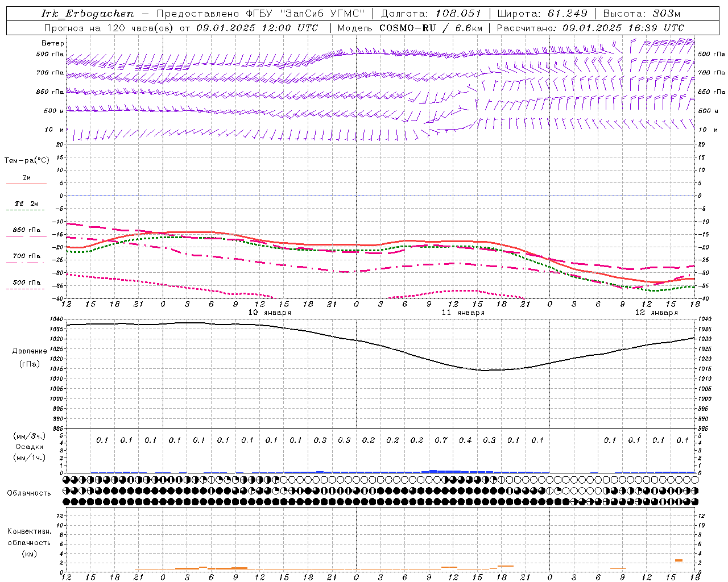This screenshot has width=728, height=582.
Task: Click the '(гПа)' unit under Давление
Action: (30, 364)
